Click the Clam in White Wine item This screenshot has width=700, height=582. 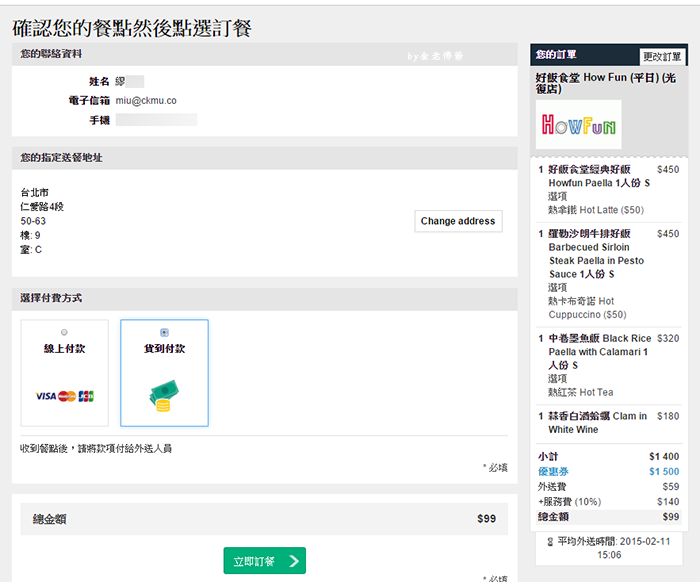pos(597,423)
